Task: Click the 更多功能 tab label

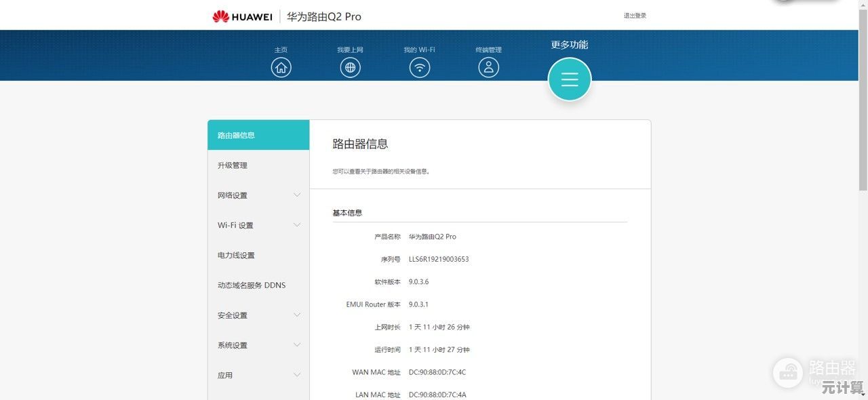Action: point(570,45)
